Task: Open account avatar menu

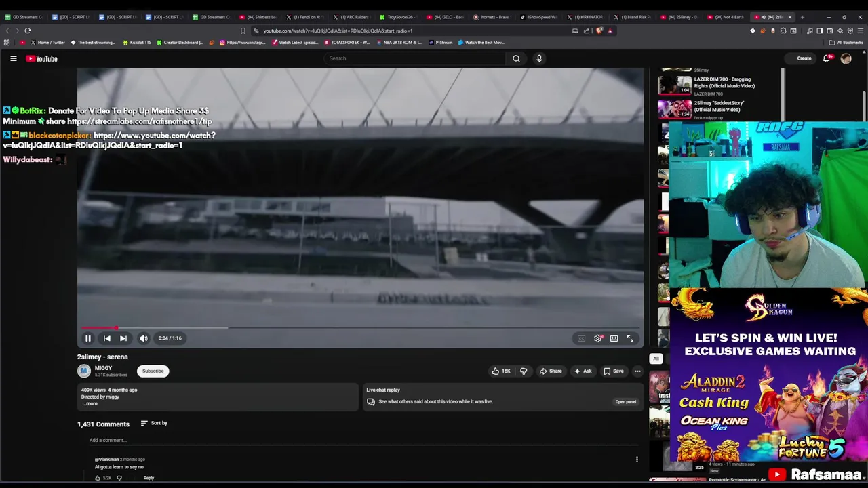Action: tap(846, 58)
